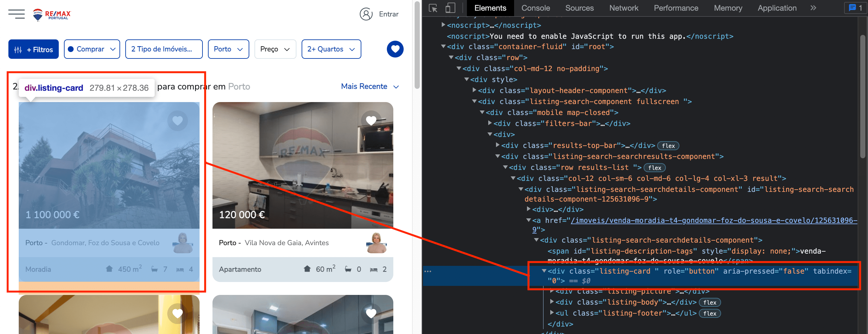Expand the listing-body div
This screenshot has height=334, width=868.
coord(552,302)
